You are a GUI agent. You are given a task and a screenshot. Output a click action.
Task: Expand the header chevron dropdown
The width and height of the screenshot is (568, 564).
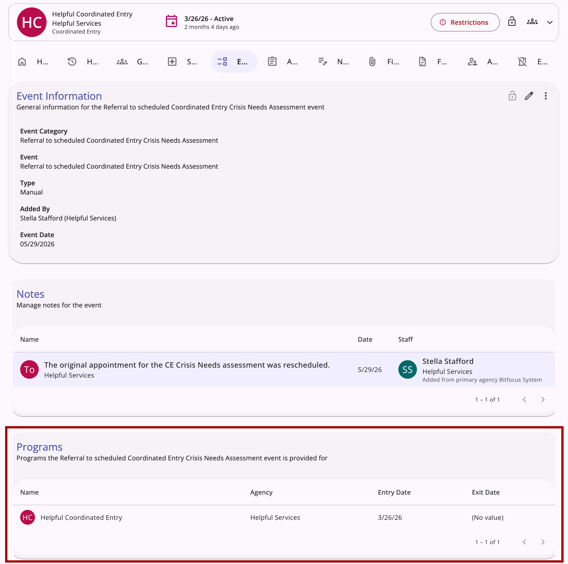pos(550,22)
